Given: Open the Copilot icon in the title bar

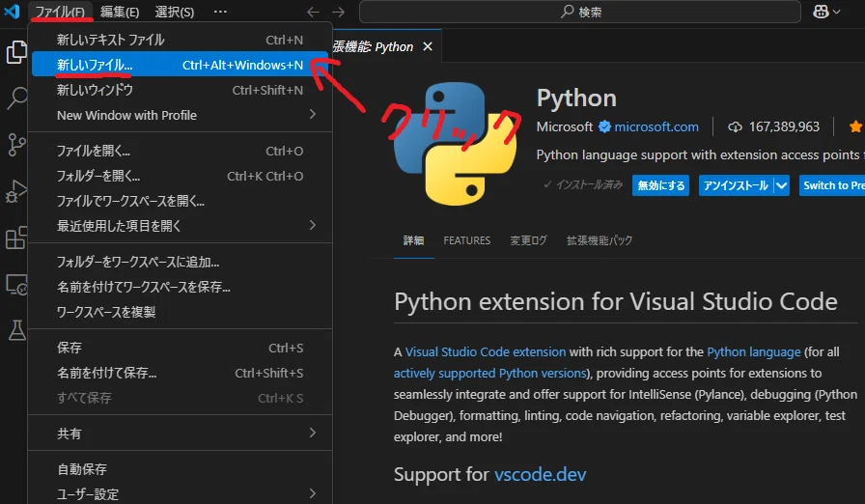Looking at the screenshot, I should (x=821, y=12).
